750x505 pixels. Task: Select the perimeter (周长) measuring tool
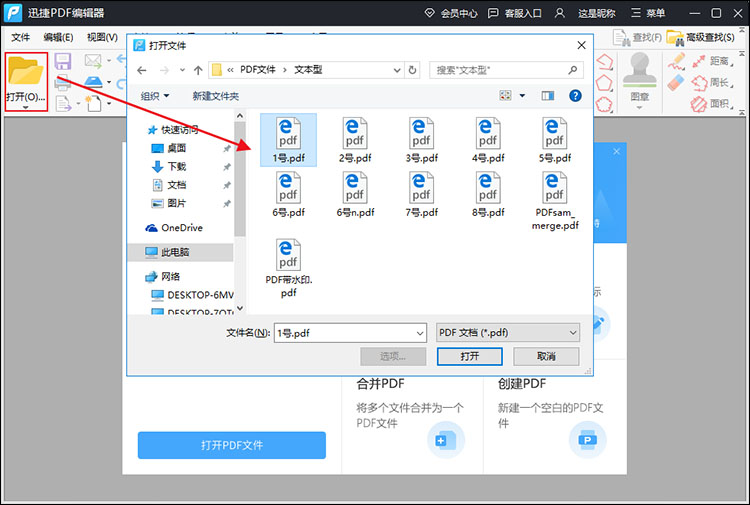(x=713, y=83)
